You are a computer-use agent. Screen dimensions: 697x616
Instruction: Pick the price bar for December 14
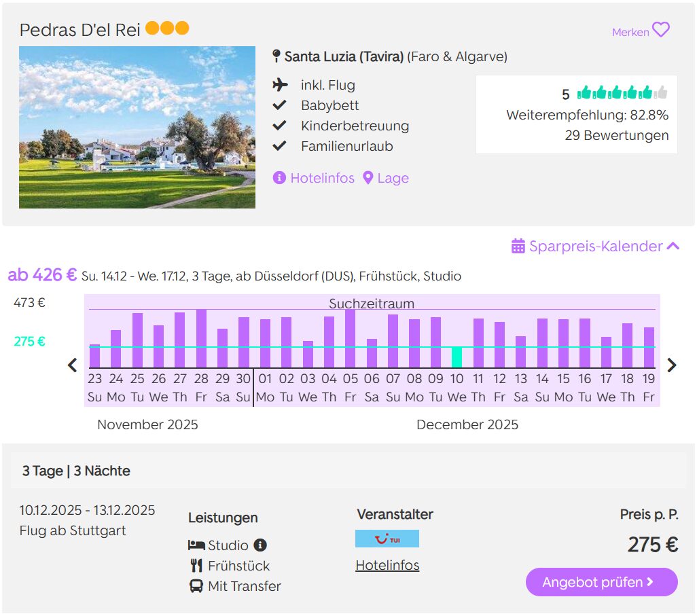click(542, 343)
